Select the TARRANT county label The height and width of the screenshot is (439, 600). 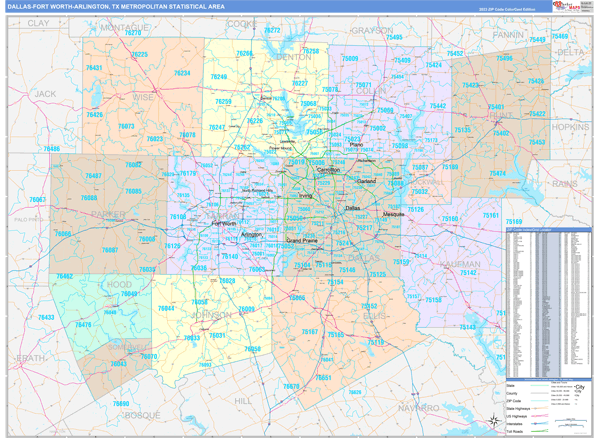tap(224, 215)
